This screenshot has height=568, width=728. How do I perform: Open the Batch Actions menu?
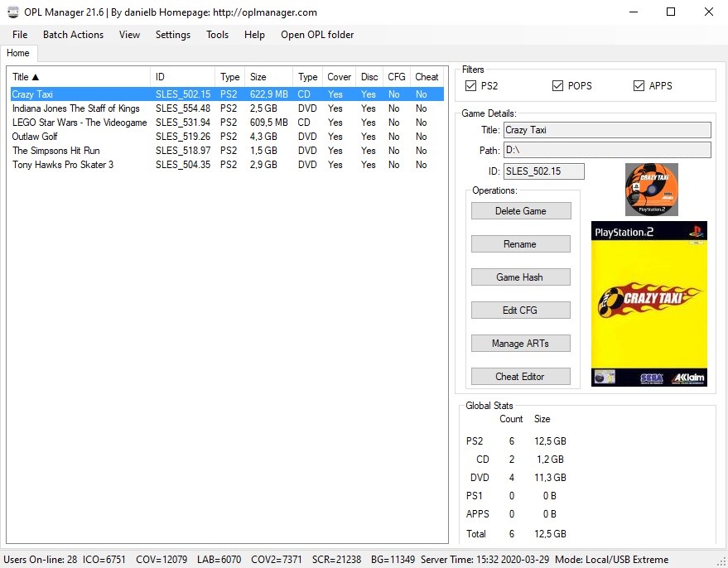click(x=74, y=35)
